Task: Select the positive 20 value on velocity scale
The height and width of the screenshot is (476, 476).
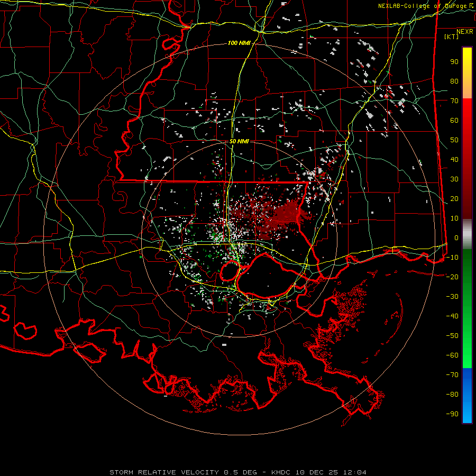Action: pos(454,199)
